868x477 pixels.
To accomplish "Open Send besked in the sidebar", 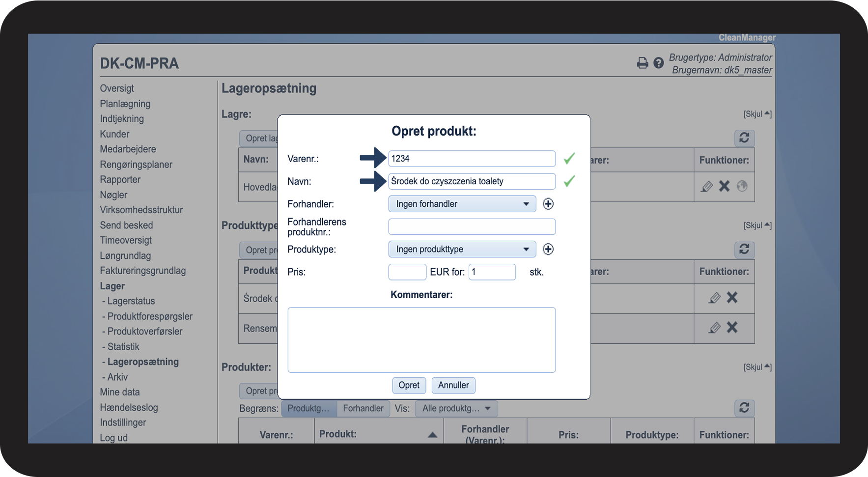I will point(126,225).
